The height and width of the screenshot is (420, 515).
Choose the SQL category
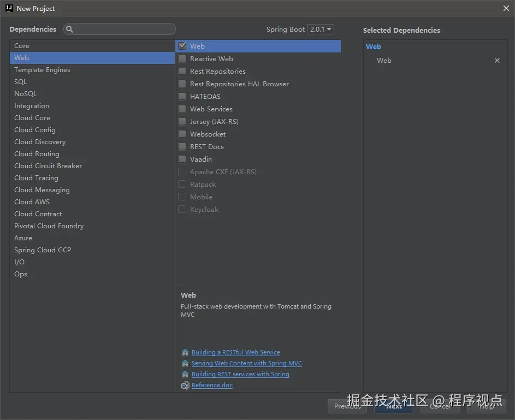point(92,82)
